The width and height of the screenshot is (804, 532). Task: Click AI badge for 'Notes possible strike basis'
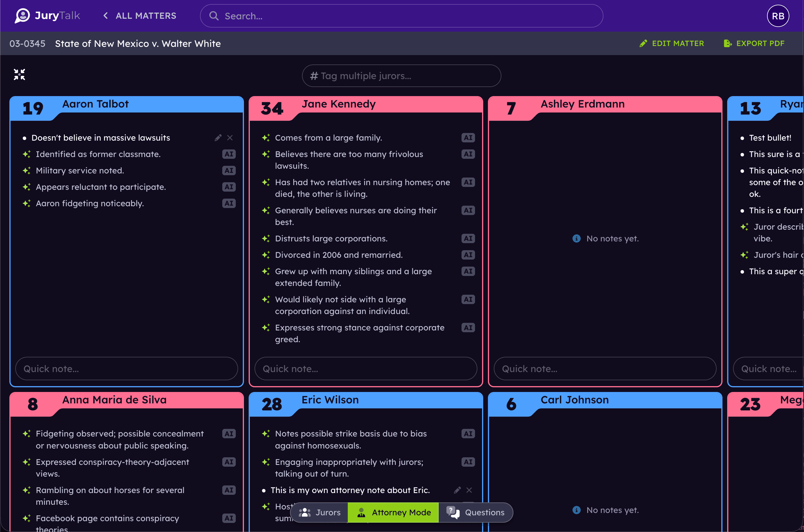[468, 434]
